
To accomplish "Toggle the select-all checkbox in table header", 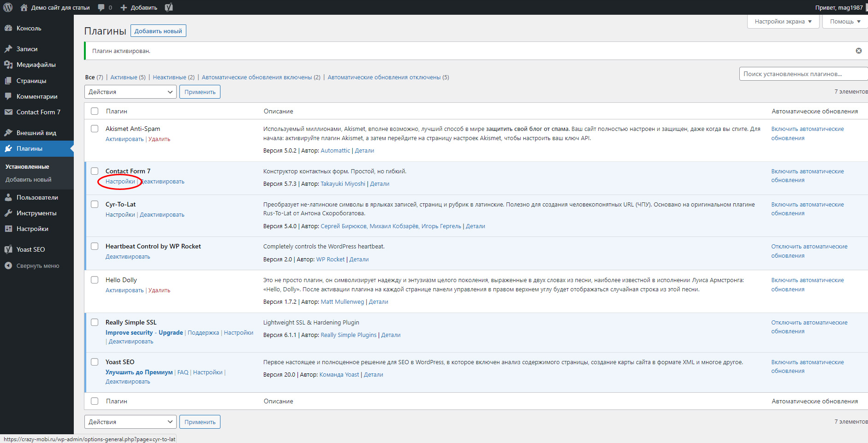I will (x=95, y=111).
